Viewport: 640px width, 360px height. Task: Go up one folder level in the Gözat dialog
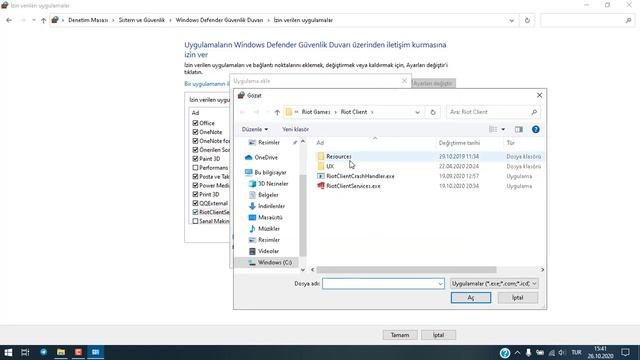(x=277, y=112)
